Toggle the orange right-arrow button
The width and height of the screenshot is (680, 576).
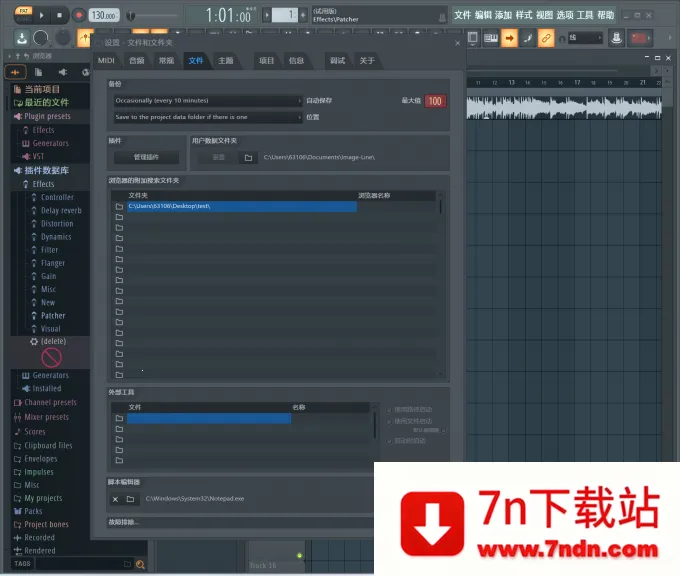[510, 38]
